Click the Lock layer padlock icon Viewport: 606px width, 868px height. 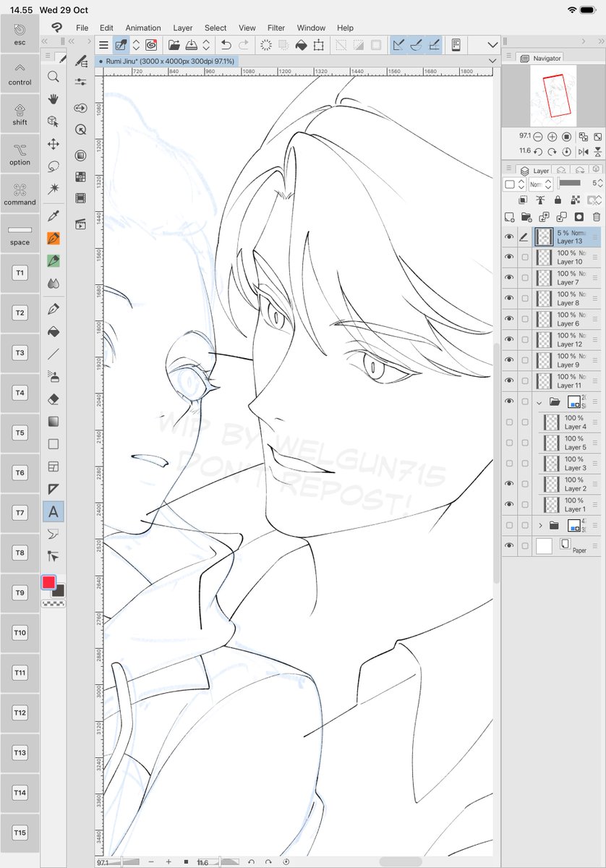pyautogui.click(x=558, y=200)
